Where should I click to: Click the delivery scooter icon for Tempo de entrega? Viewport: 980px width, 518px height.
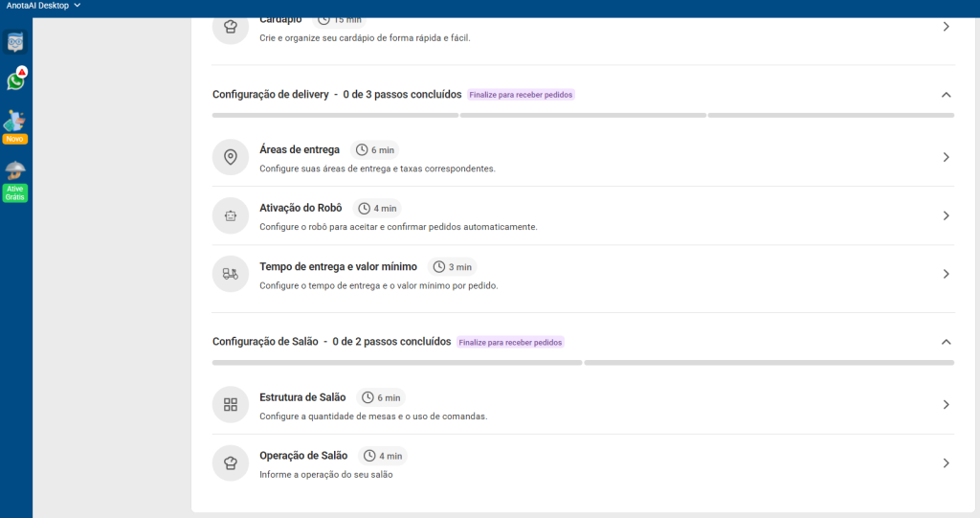tap(230, 274)
